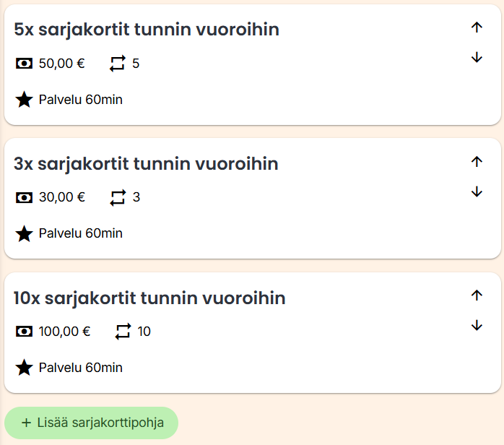Click the repeat icon next to 10
Screen dimensions: 504x445
123,332
